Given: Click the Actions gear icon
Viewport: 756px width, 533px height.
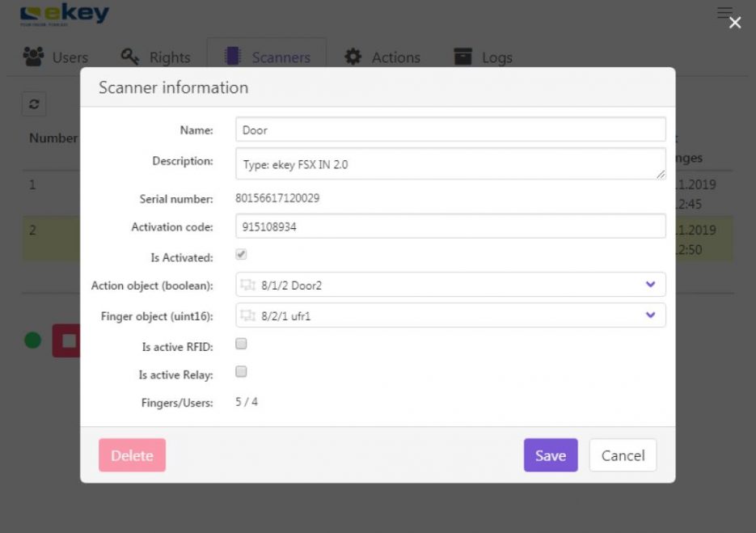Looking at the screenshot, I should click(353, 57).
